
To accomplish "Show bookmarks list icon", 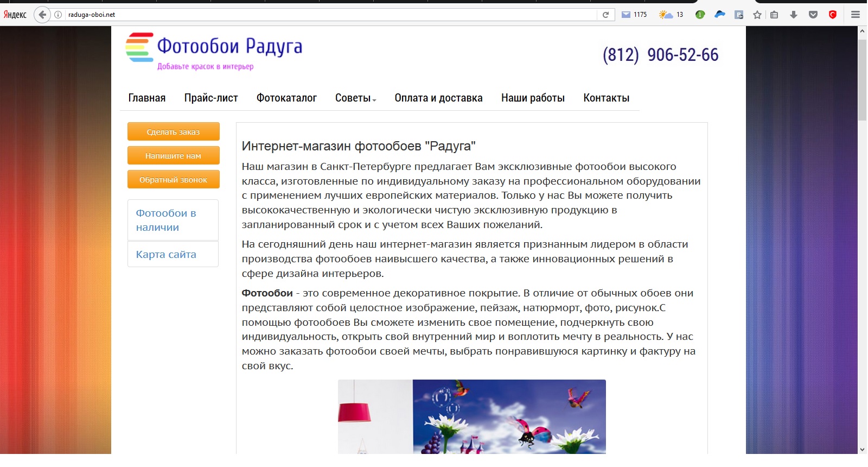I will pos(774,15).
